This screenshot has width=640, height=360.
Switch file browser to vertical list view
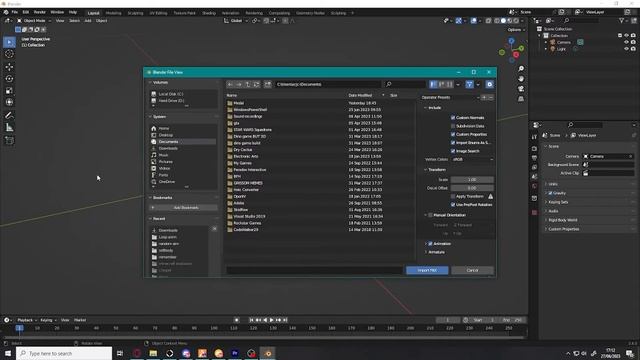(x=433, y=84)
